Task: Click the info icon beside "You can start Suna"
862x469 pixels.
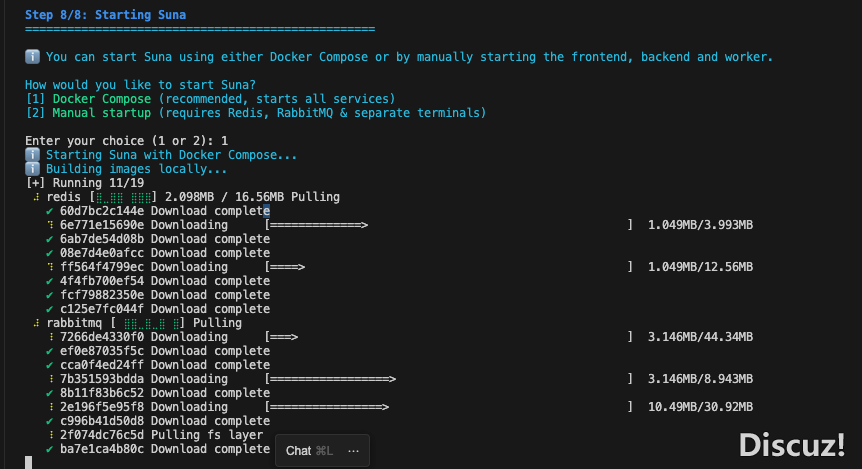Action: (x=32, y=57)
